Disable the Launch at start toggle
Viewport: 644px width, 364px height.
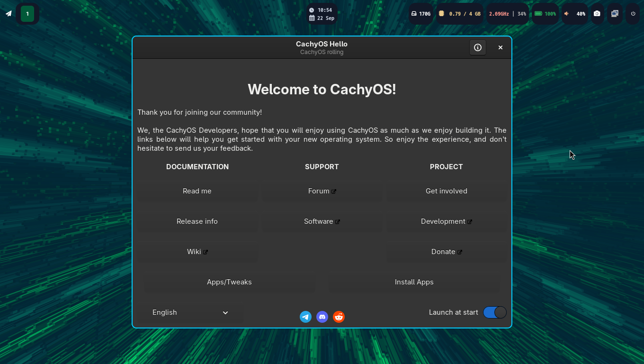(x=494, y=312)
